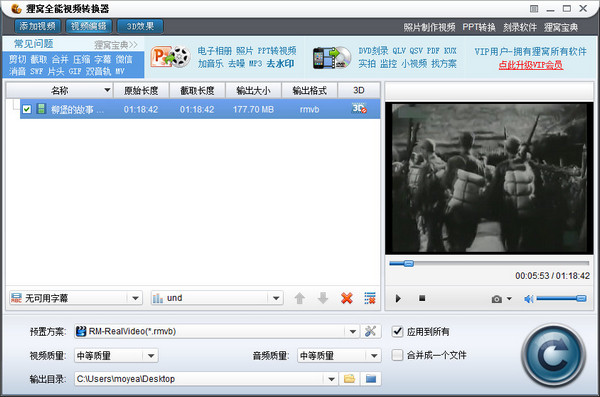Click the playback progress slider
Image resolution: width=600 pixels, height=397 pixels.
(489, 263)
